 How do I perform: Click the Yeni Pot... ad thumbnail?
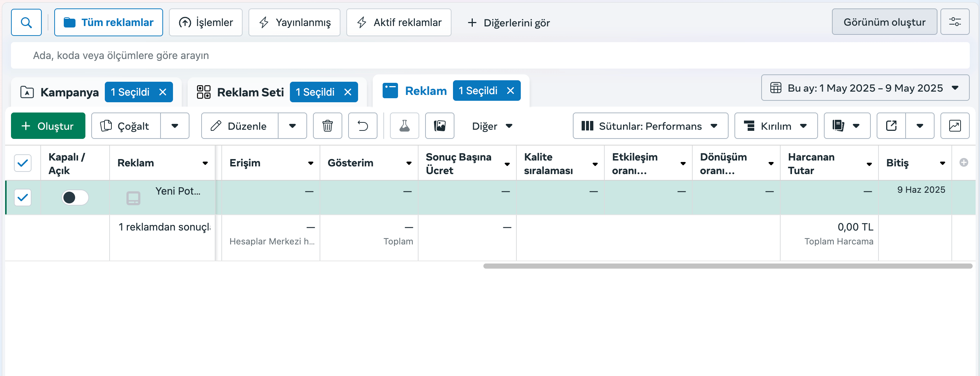coord(133,198)
